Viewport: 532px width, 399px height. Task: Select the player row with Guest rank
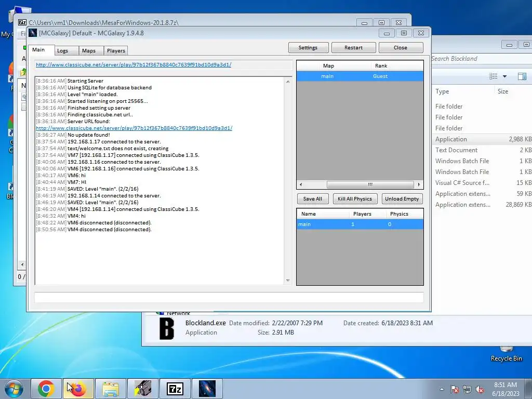[360, 76]
